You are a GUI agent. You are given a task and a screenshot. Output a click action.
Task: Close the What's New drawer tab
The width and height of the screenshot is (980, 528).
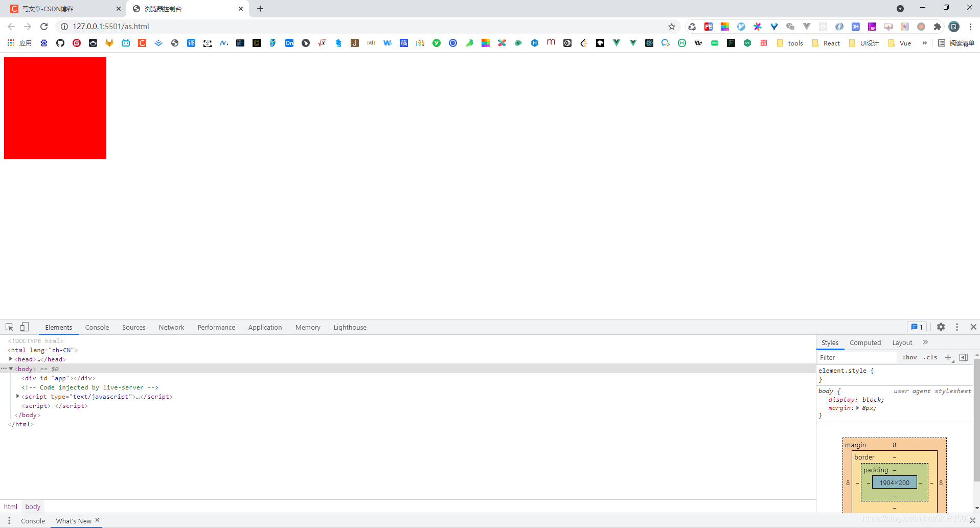pyautogui.click(x=98, y=520)
